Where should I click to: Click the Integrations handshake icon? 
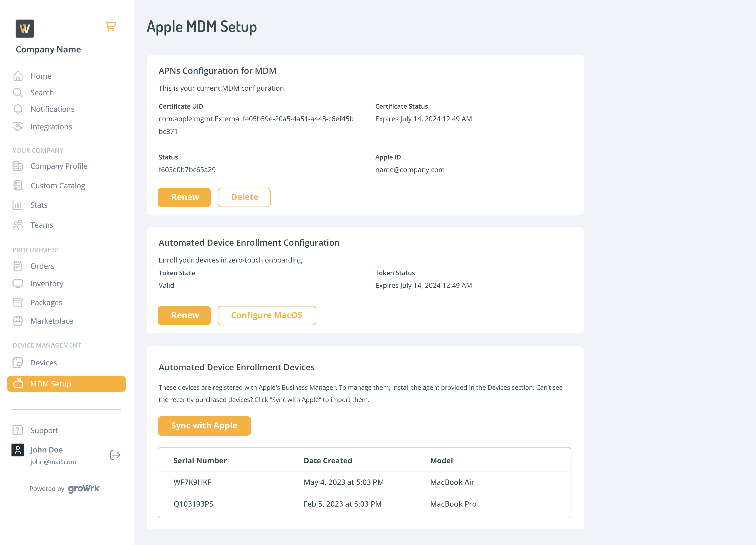pyautogui.click(x=18, y=126)
